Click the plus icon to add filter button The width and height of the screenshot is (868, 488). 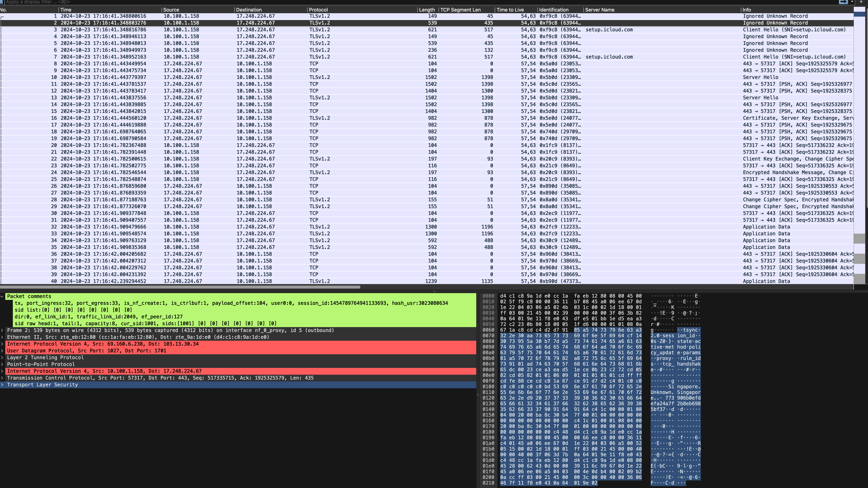point(861,2)
